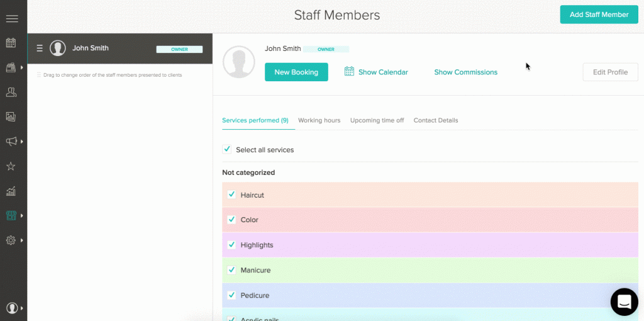The height and width of the screenshot is (321, 644).
Task: Switch to Services performed (9) tab
Action: [255, 120]
